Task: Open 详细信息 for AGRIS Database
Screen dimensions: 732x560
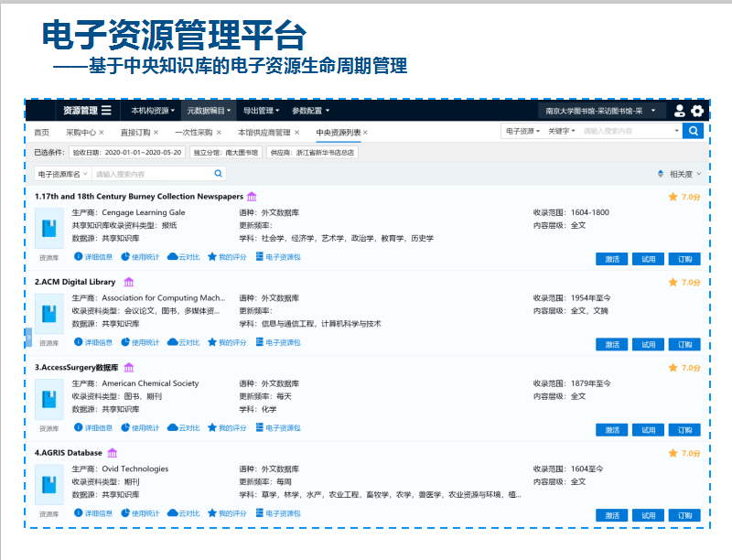Action: click(x=93, y=512)
